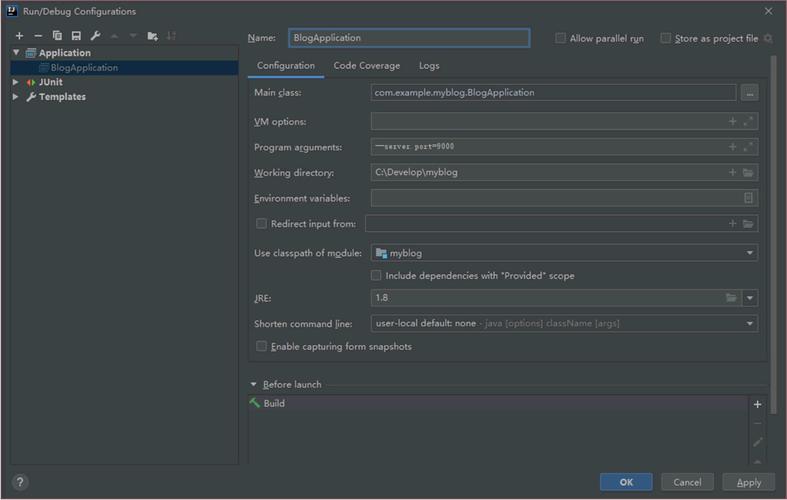The width and height of the screenshot is (787, 500).
Task: Switch to the Code Coverage tab
Action: [366, 66]
